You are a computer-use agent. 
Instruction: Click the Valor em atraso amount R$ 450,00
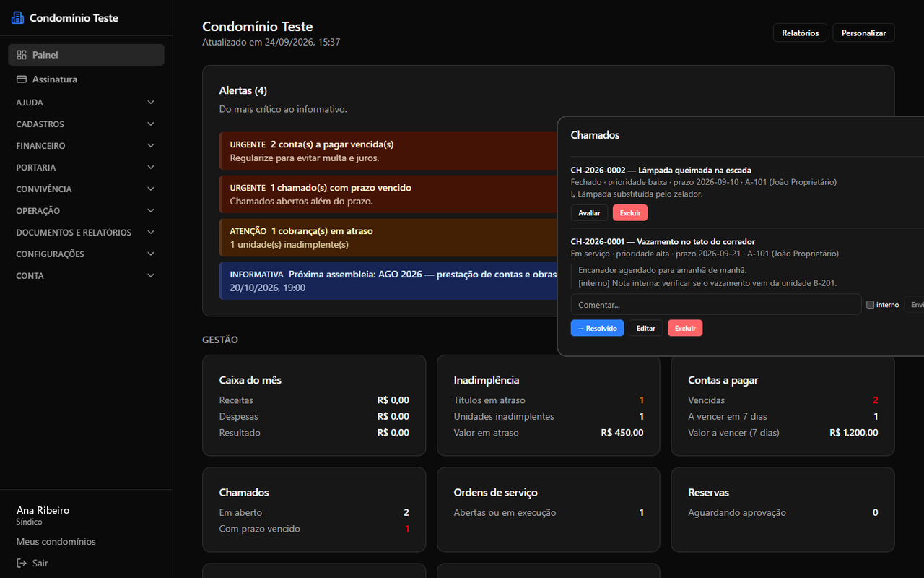click(x=622, y=433)
